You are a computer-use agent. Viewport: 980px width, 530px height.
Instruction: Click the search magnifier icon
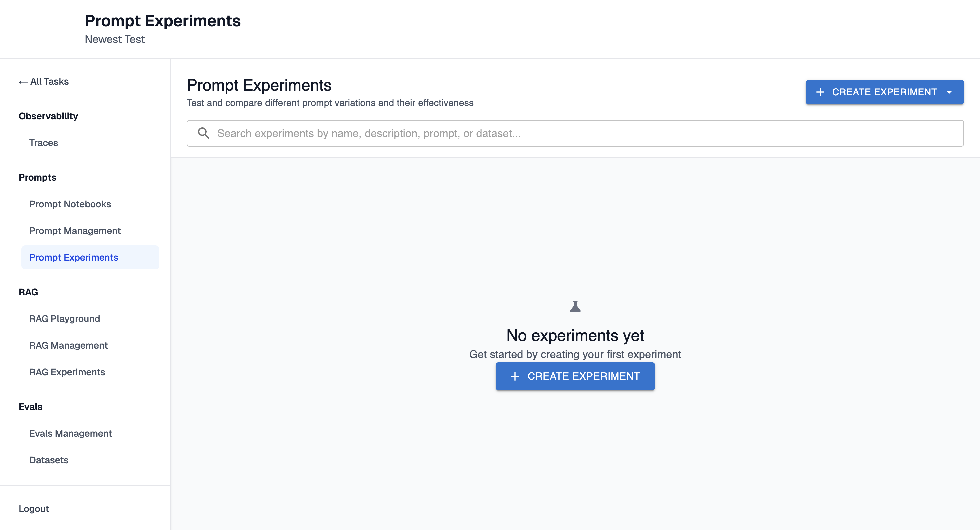[x=204, y=133]
